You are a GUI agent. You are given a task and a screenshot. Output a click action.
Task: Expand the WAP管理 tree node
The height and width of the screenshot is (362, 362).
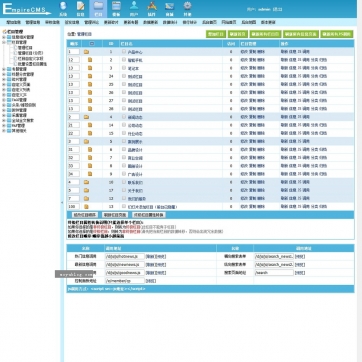tap(4, 126)
